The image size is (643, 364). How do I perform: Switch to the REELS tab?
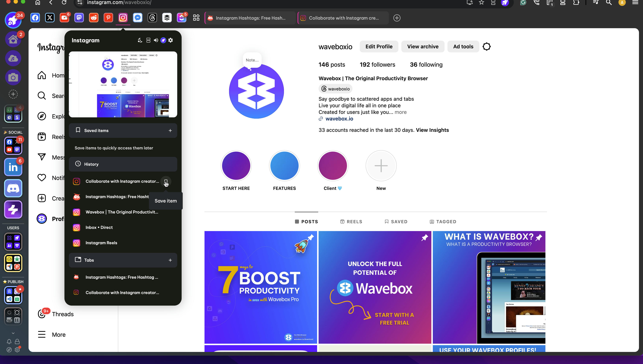point(351,222)
